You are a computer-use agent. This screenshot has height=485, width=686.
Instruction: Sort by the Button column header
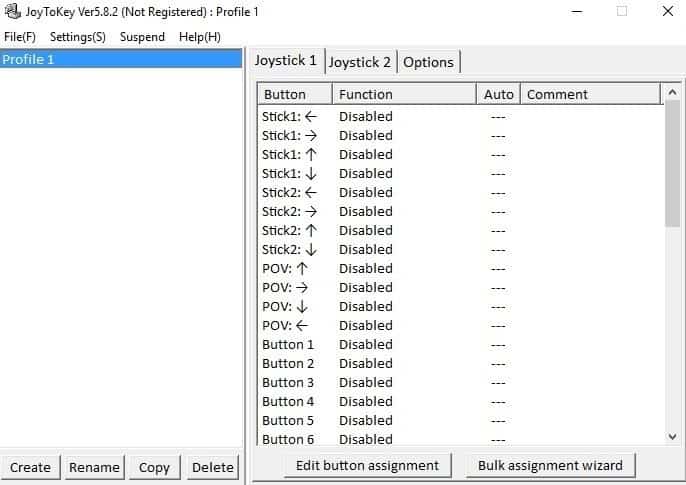[295, 94]
